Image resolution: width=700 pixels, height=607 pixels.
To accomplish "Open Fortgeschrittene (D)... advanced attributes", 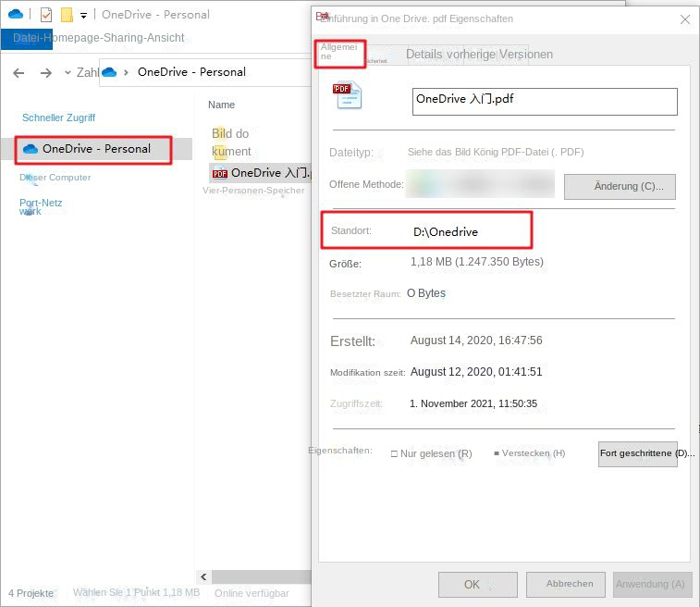I will 637,454.
